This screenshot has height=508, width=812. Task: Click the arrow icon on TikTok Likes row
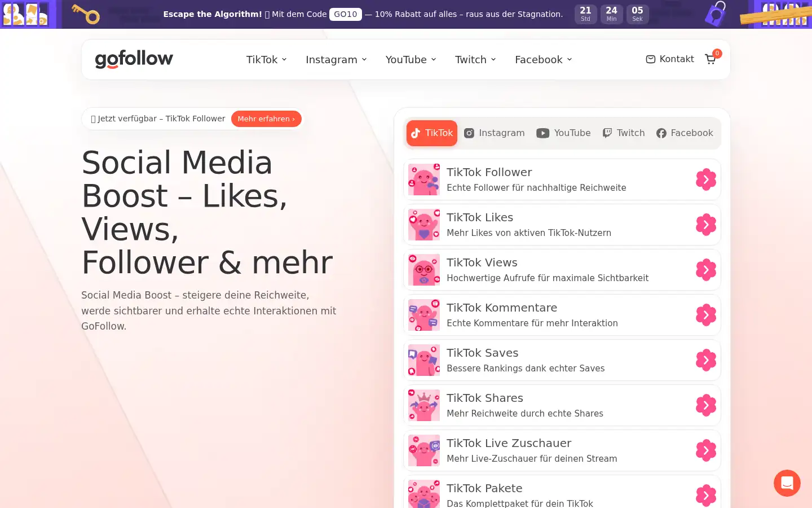(x=706, y=225)
